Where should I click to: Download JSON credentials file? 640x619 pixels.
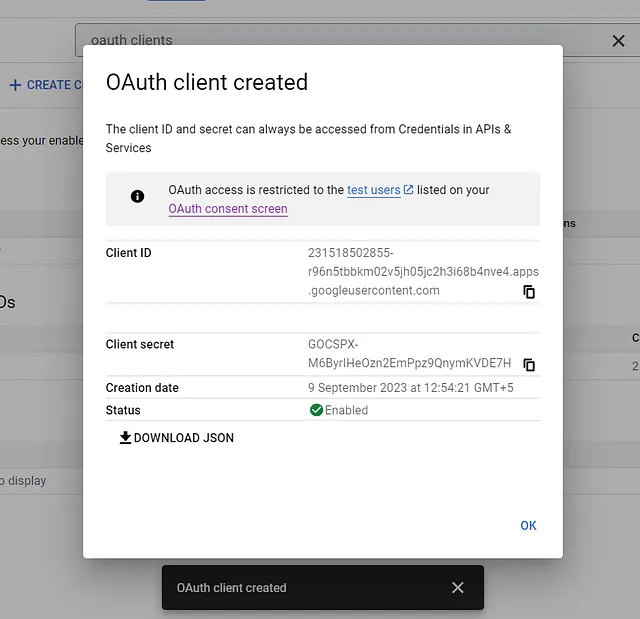(x=176, y=438)
